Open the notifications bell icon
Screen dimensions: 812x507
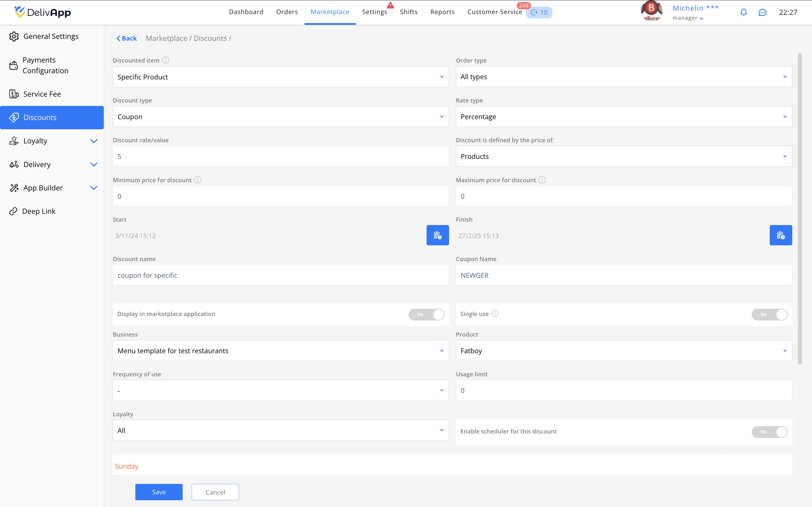(x=743, y=12)
